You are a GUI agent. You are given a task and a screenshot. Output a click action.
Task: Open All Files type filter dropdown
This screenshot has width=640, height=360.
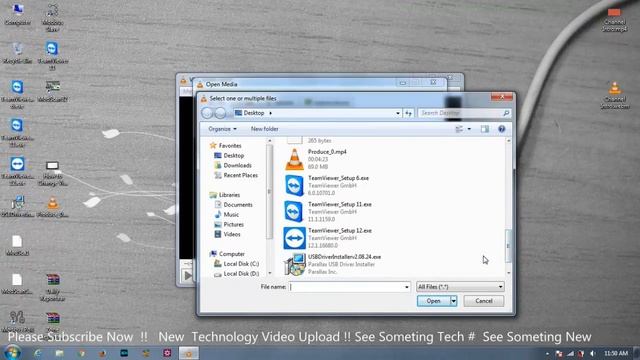click(460, 287)
